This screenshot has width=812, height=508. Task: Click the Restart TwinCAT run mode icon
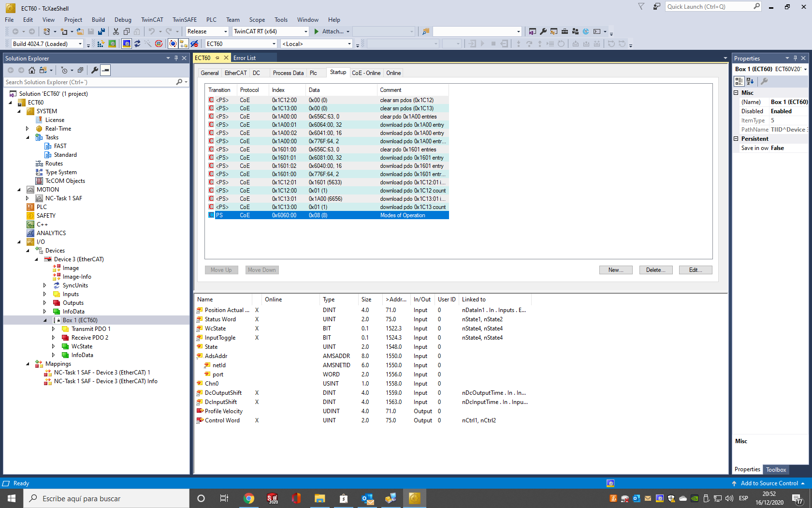click(x=112, y=44)
